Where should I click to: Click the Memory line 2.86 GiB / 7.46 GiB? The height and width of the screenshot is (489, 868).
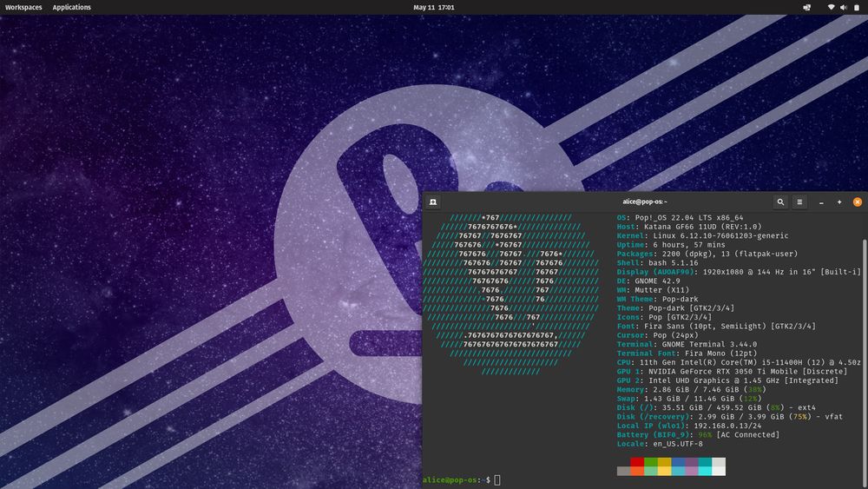[692, 390]
